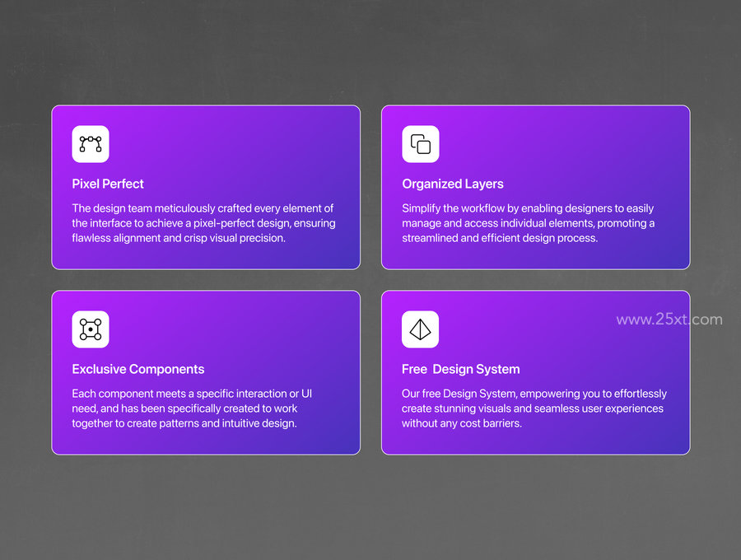Click the description starting "The design team meticulously"
741x560 pixels.
click(203, 223)
